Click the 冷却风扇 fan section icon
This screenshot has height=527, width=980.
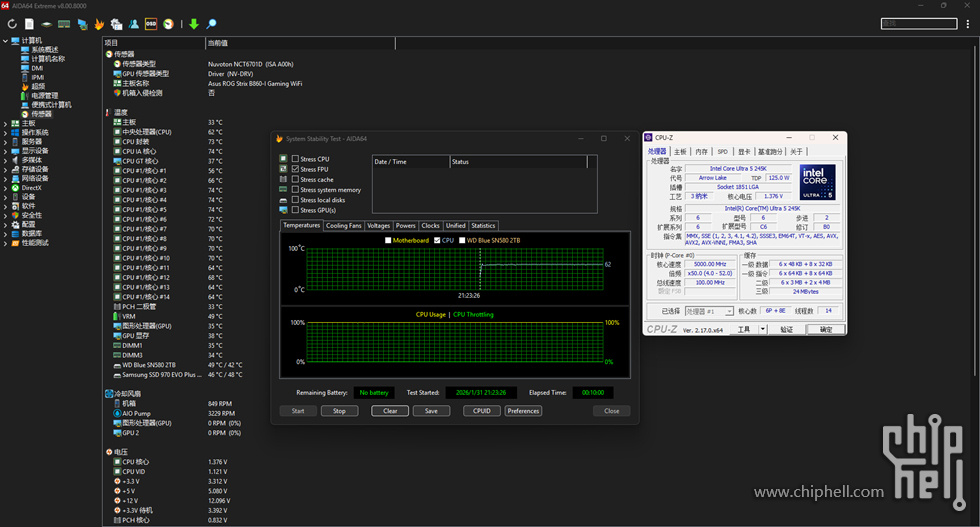tap(109, 394)
